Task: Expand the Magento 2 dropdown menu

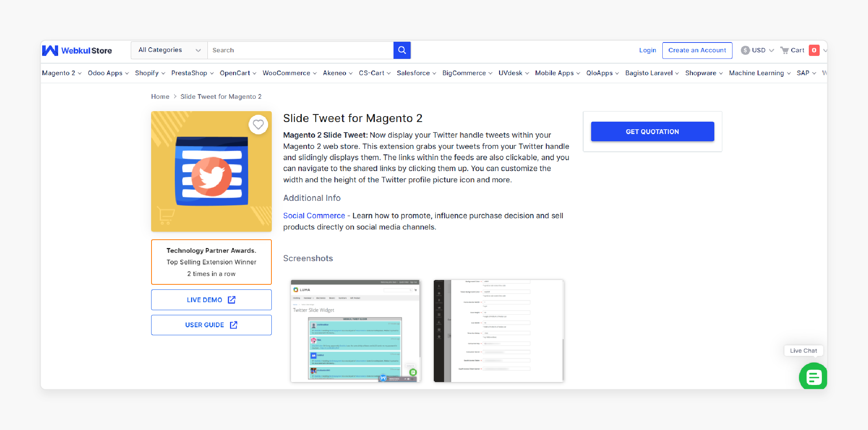Action: pos(60,73)
